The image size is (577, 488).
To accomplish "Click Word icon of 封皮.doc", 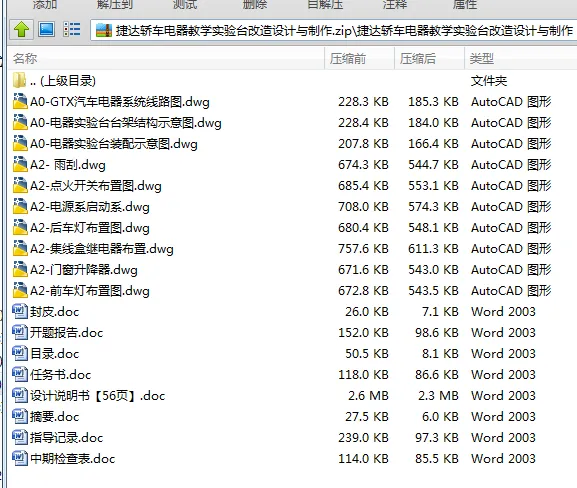I will click(x=20, y=311).
